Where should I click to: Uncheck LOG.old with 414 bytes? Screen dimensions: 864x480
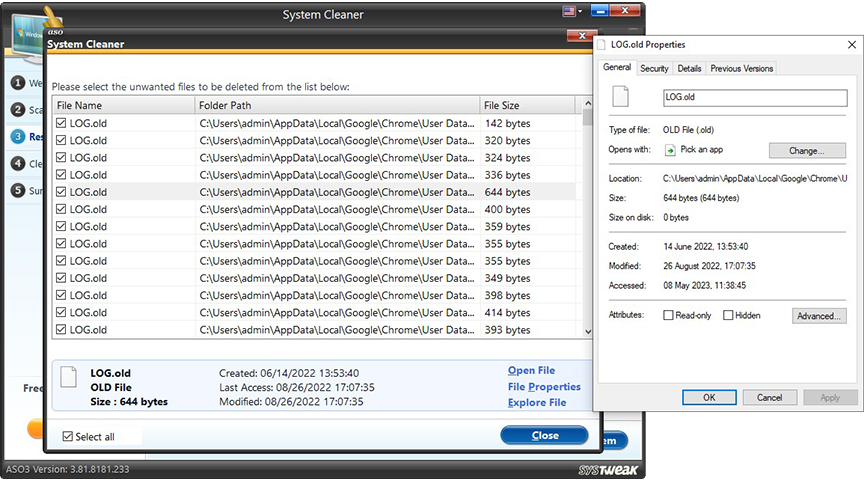(x=61, y=312)
